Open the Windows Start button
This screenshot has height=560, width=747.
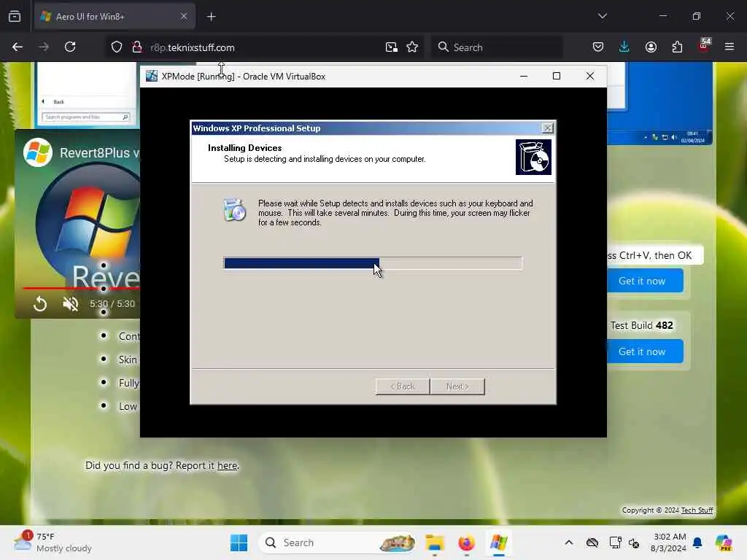(x=239, y=542)
